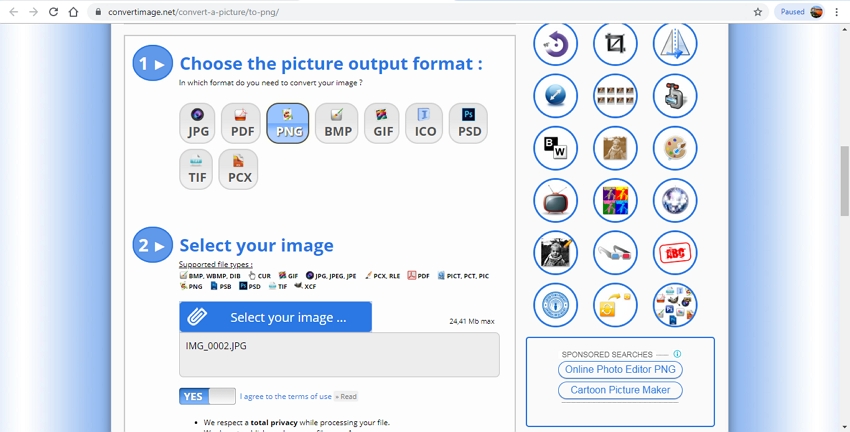This screenshot has width=850, height=432.
Task: Toggle the YES terms agreement switch
Action: point(207,396)
